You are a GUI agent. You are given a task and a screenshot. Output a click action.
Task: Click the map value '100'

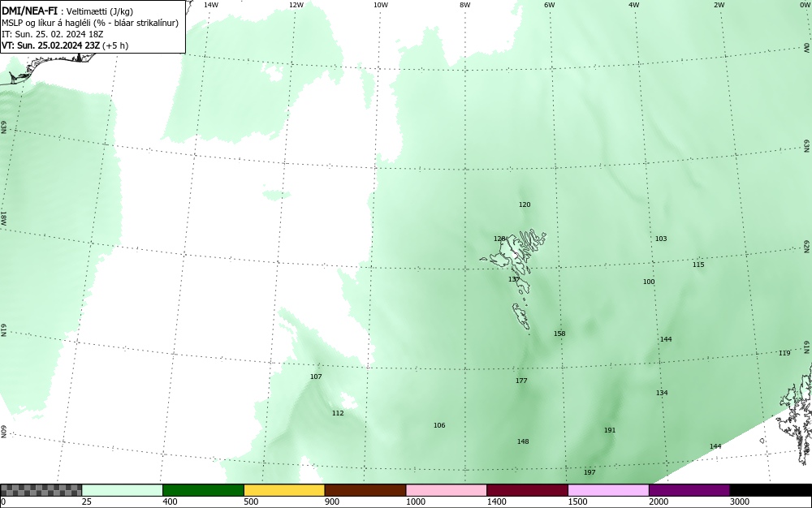click(x=649, y=282)
